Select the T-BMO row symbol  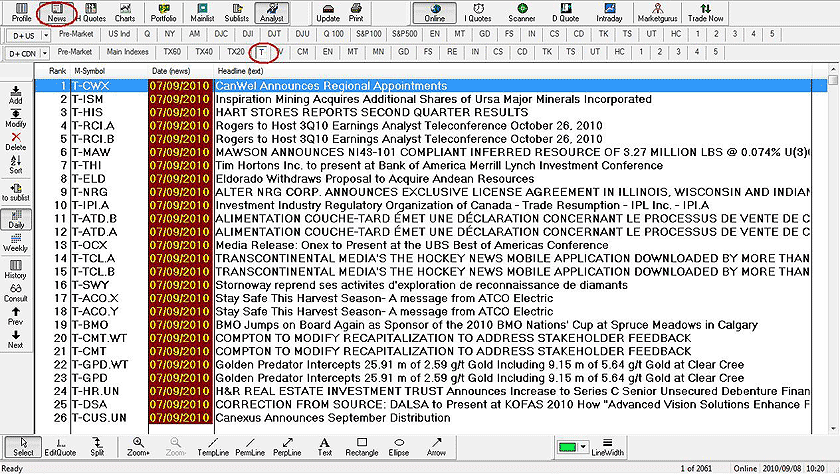[90, 325]
